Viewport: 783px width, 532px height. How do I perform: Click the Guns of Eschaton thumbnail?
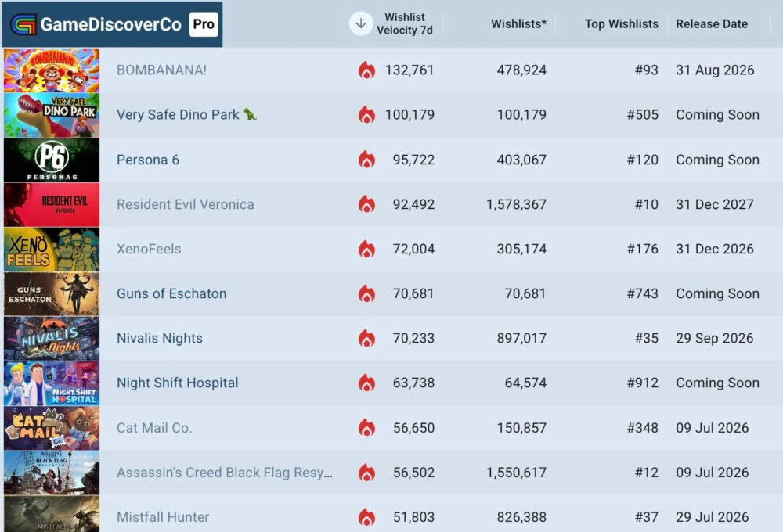[52, 293]
